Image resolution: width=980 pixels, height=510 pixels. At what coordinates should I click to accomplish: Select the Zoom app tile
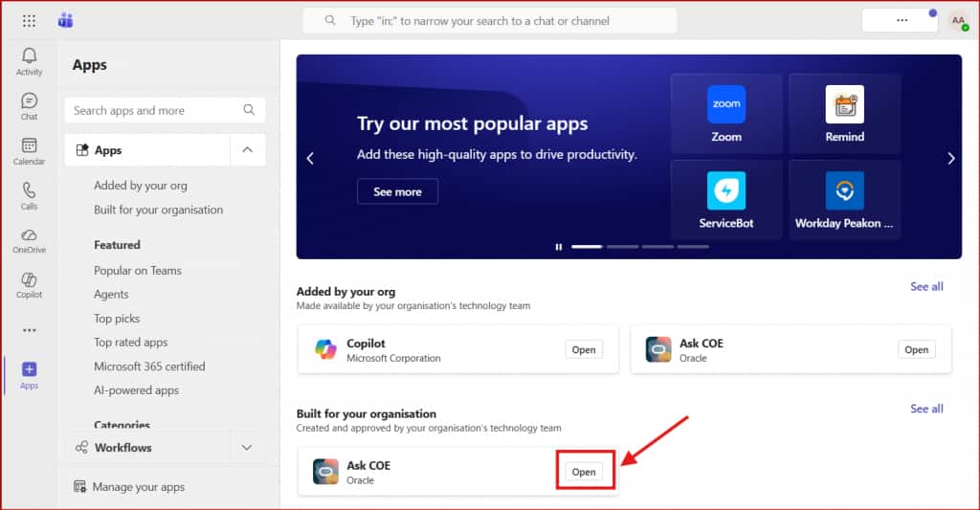(726, 114)
